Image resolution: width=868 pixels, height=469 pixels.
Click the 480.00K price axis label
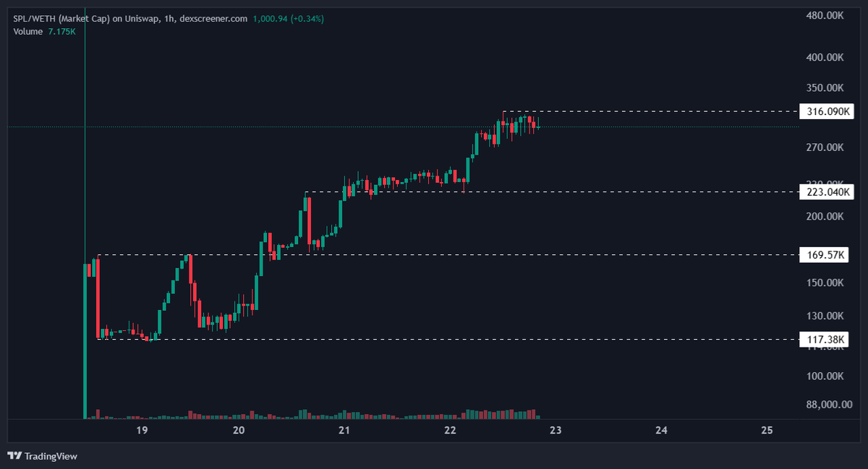pyautogui.click(x=825, y=15)
